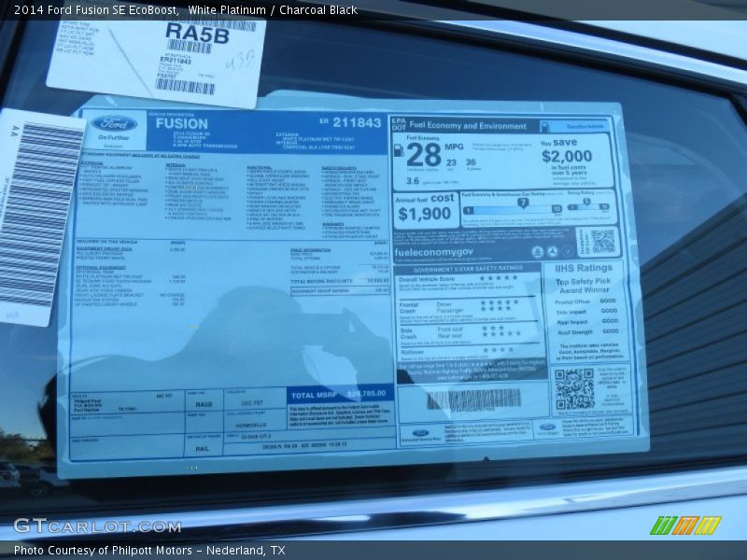747x560 pixels.
Task: Click the 'Go Further' slogan under the Ford logo
Action: [114, 137]
